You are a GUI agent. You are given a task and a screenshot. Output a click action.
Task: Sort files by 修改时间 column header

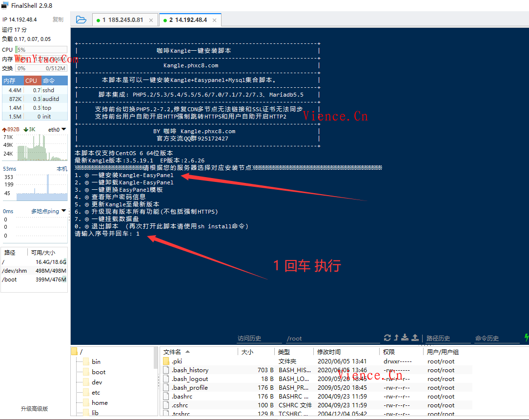(346, 352)
